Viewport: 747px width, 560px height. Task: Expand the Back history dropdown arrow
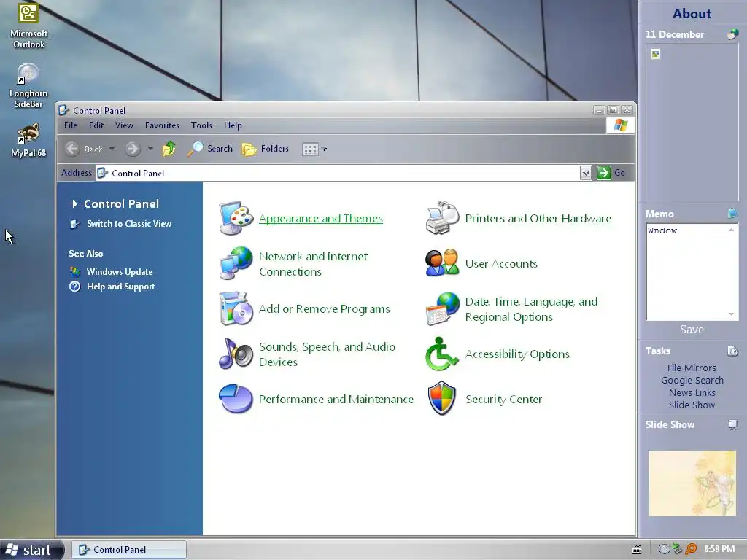tap(112, 149)
